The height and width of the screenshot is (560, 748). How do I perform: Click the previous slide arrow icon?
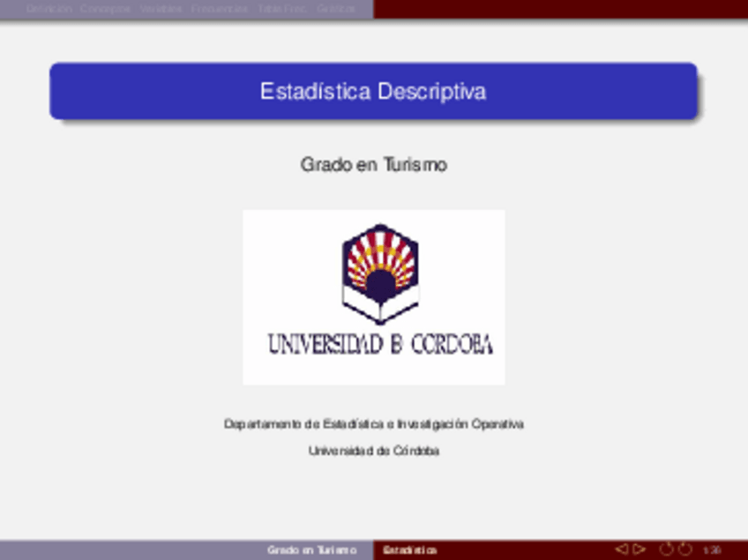(x=623, y=548)
